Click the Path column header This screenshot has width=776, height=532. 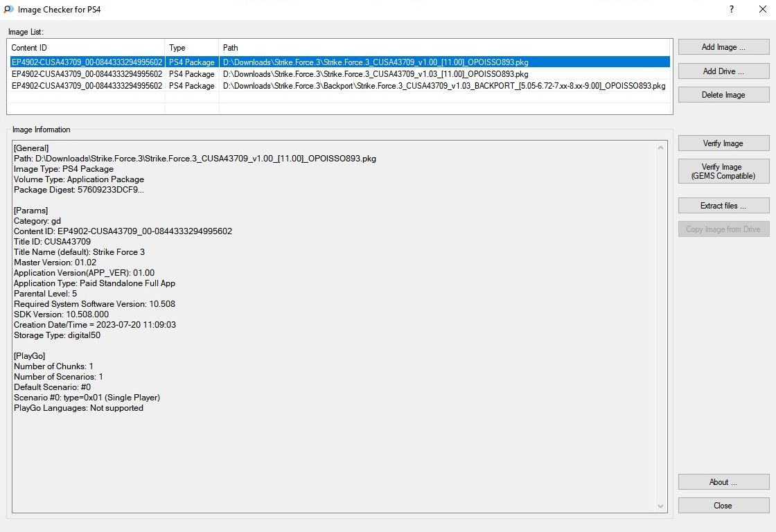[x=443, y=48]
